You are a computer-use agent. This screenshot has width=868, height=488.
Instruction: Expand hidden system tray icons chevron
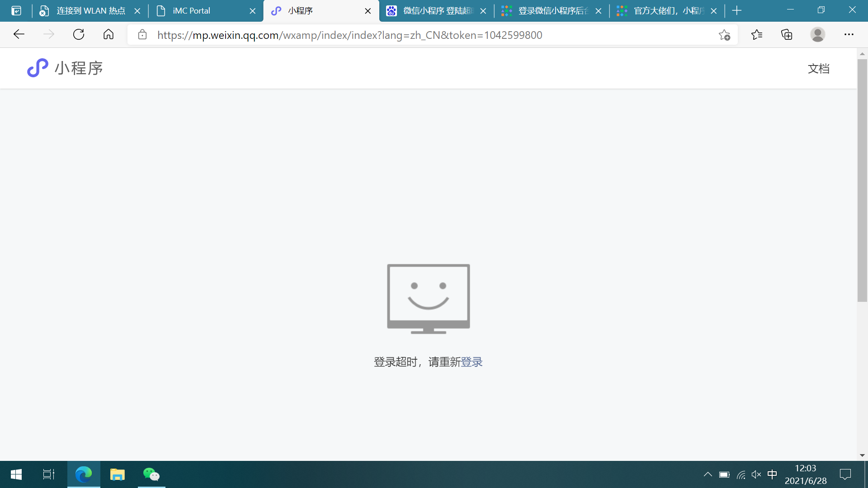[708, 474]
